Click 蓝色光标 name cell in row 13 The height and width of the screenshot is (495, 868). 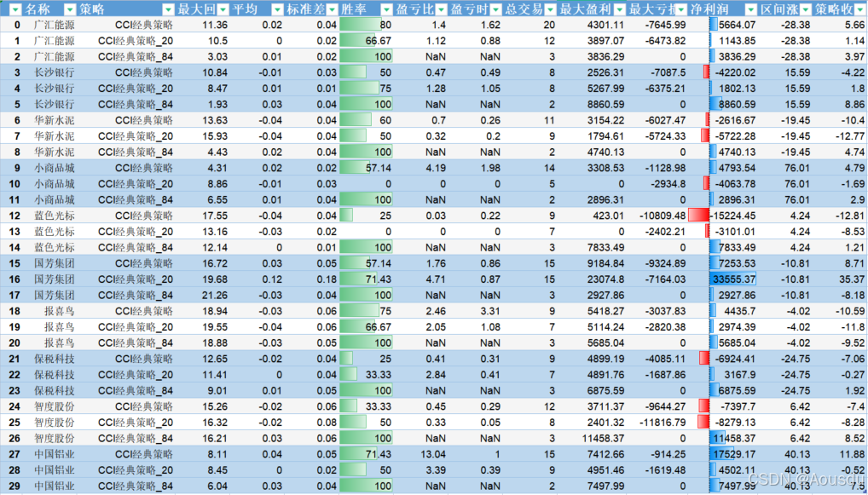(55, 232)
